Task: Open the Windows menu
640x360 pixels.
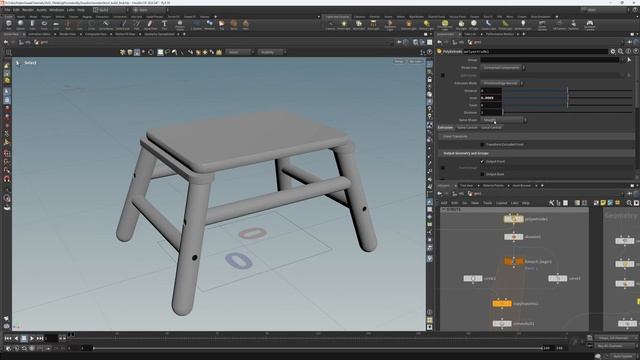Action: pos(56,10)
